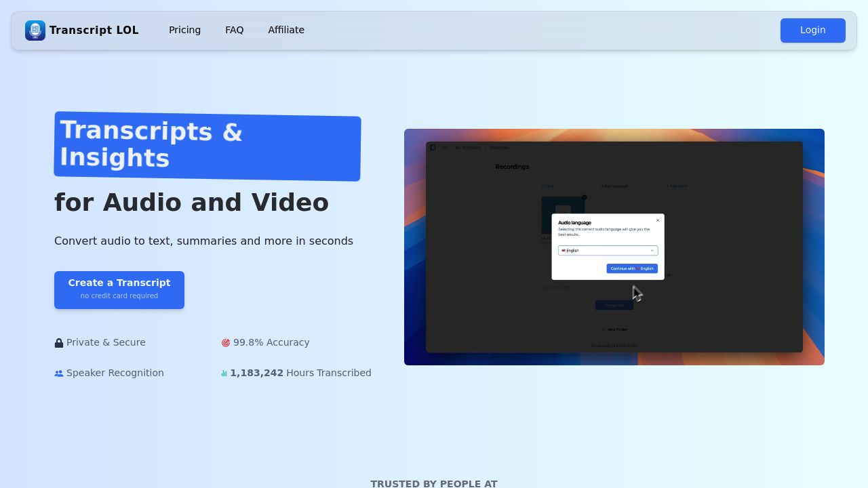
Task: Click the 'Transcripts & Insights' headline
Action: (x=208, y=146)
